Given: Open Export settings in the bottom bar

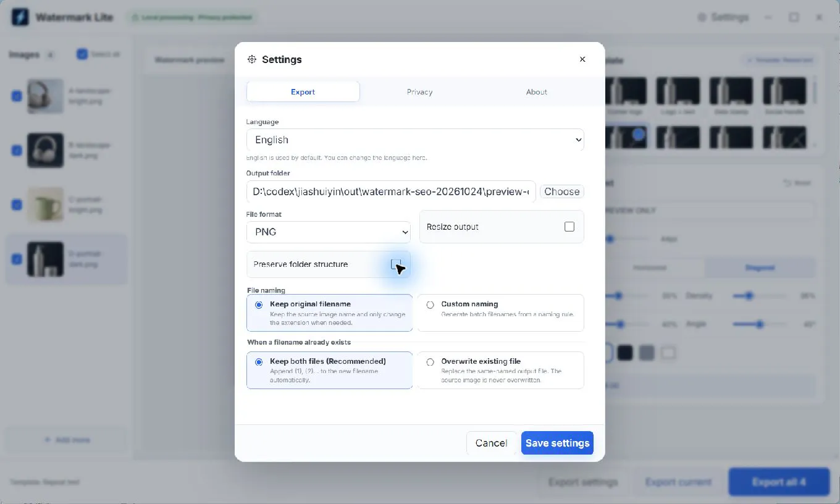Looking at the screenshot, I should click(582, 482).
